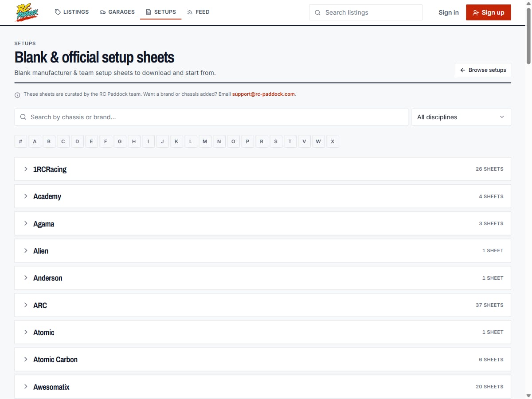Viewport: 532px width, 399px height.
Task: Expand the Anderson brand row
Action: click(262, 278)
